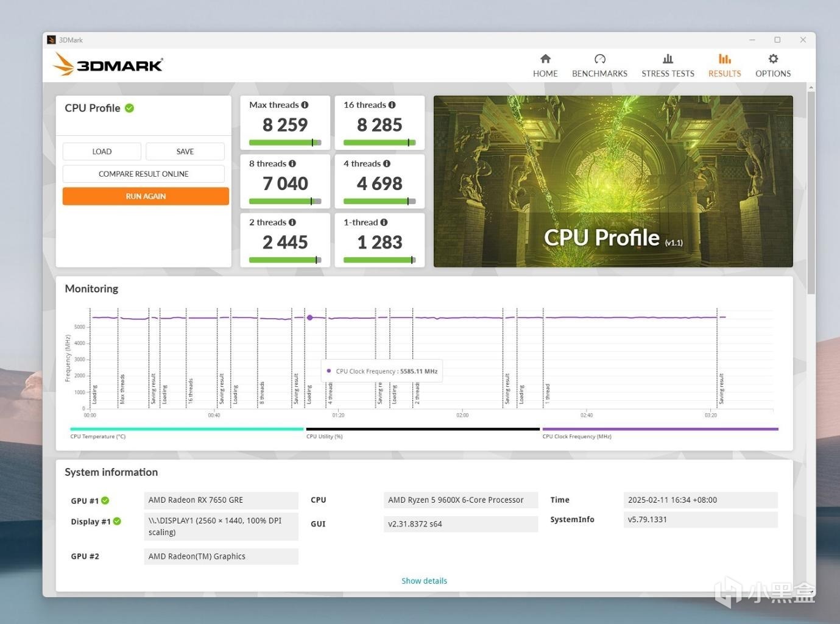840x624 pixels.
Task: Click the Monitoring section heading
Action: (x=91, y=289)
